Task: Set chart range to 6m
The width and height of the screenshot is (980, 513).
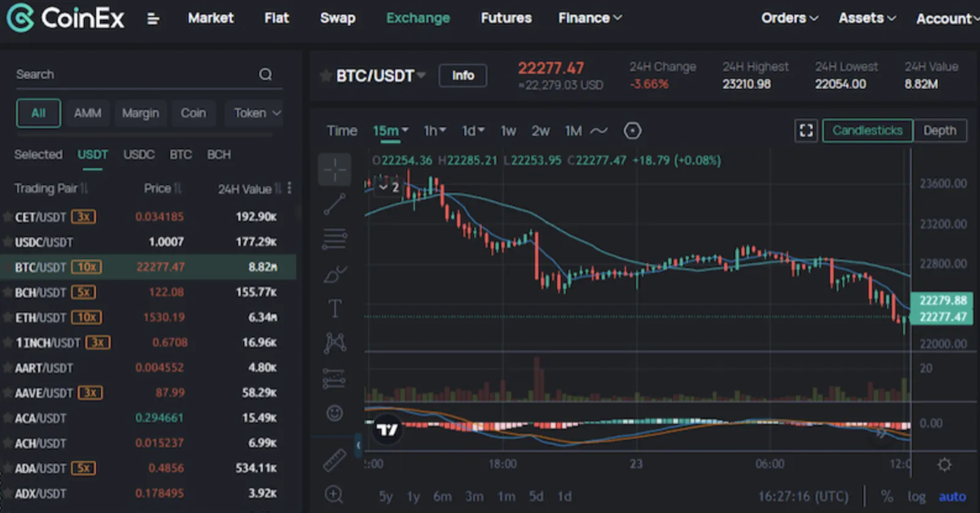Action: coord(442,496)
